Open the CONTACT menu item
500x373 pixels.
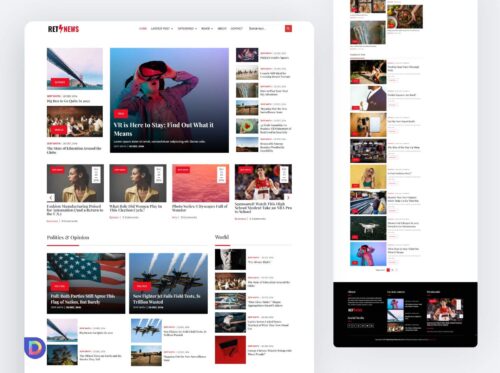237,29
